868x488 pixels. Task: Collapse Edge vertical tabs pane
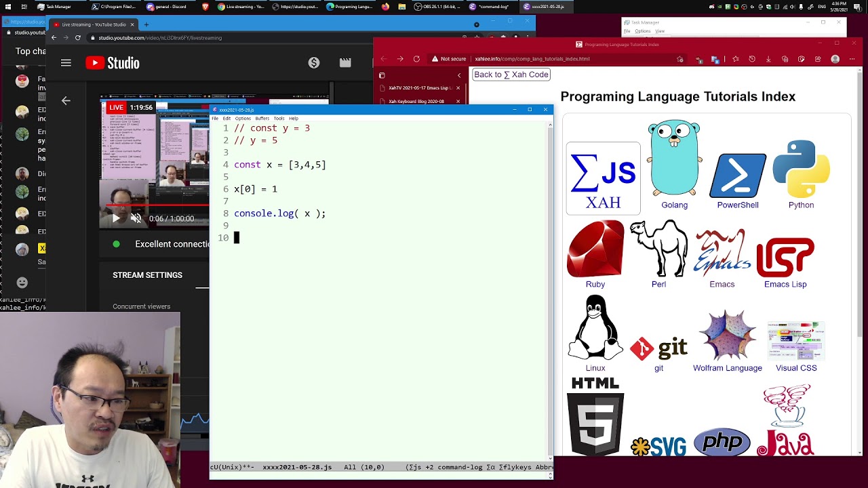pos(459,75)
